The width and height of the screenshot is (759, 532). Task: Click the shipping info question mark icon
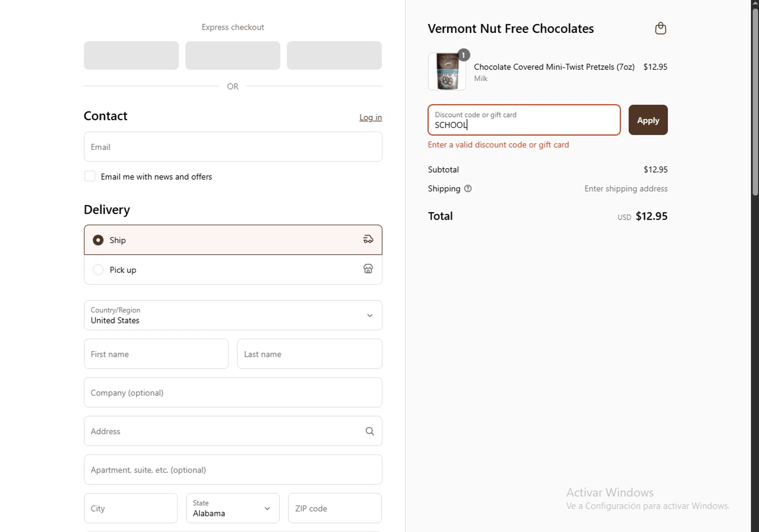pyautogui.click(x=468, y=188)
